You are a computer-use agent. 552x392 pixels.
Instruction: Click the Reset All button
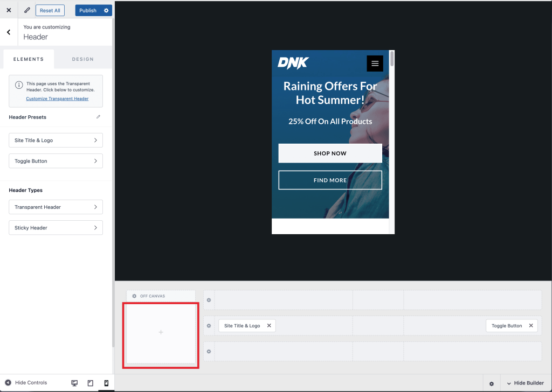click(50, 10)
